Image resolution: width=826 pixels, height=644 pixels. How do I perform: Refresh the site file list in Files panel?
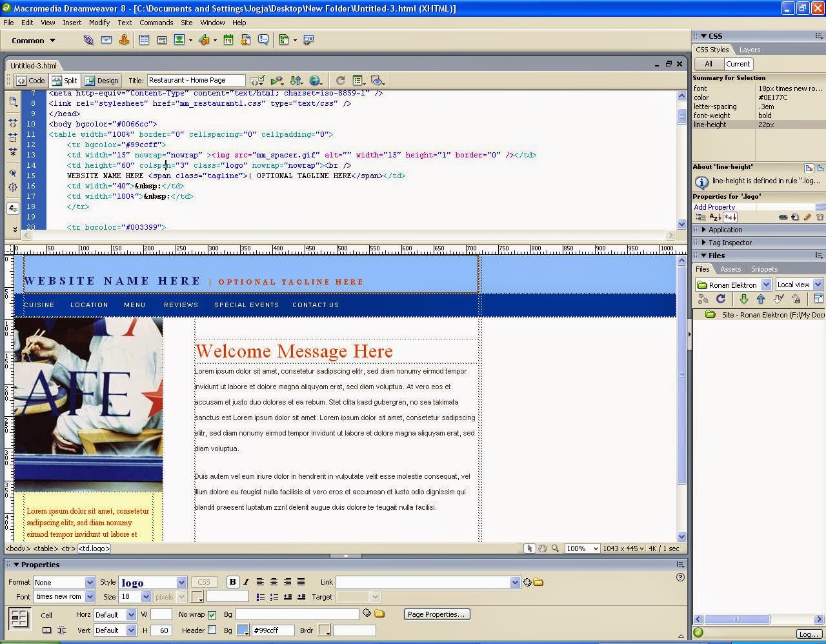pos(721,299)
